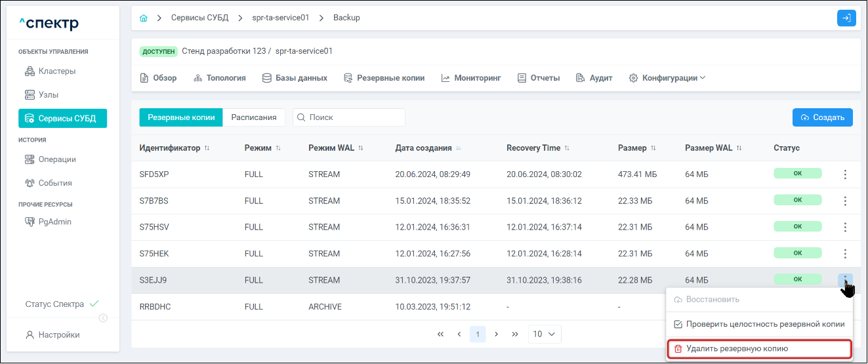
Task: Open Кластеры in the sidebar
Action: (x=56, y=71)
